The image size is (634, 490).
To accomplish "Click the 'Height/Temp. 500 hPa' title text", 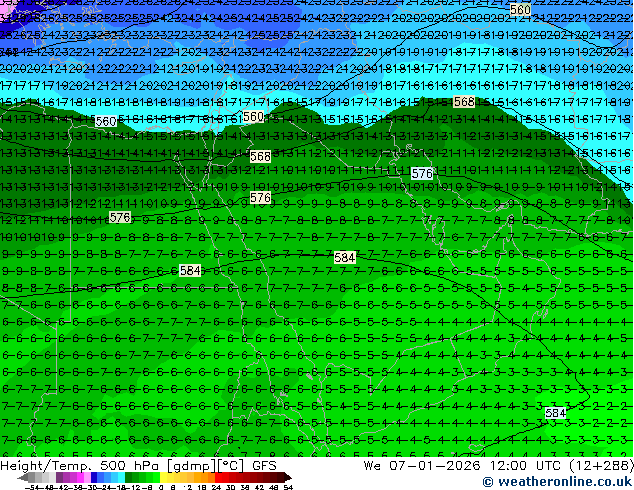I will (x=82, y=466).
